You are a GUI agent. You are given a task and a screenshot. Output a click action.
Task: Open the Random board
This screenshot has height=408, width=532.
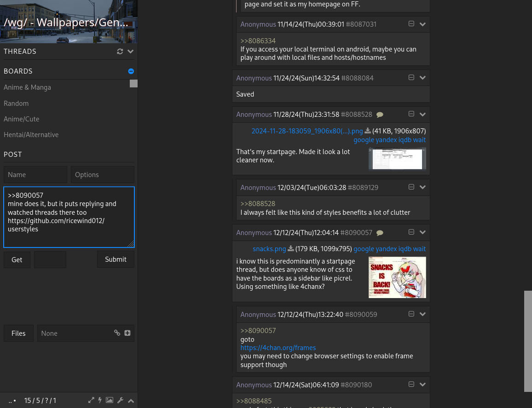tap(16, 103)
